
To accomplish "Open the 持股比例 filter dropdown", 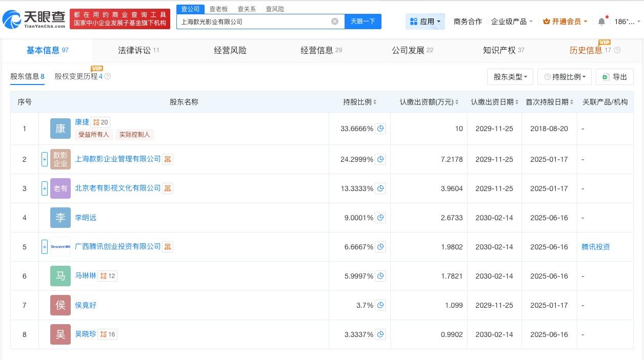I will pos(565,77).
